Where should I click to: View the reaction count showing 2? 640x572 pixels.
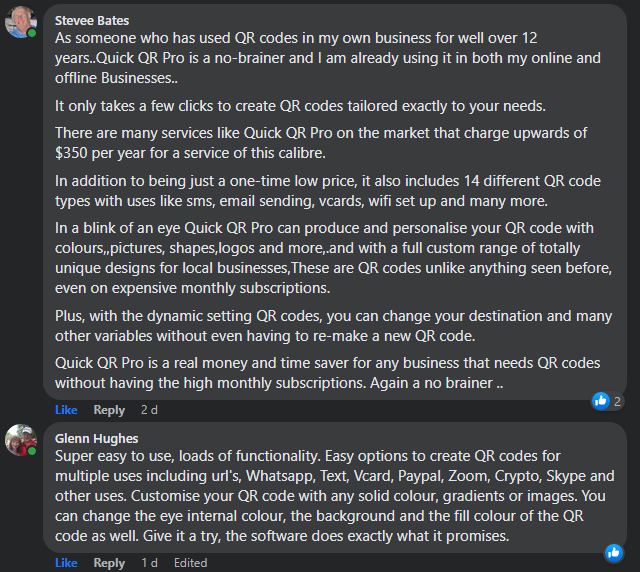(x=618, y=401)
